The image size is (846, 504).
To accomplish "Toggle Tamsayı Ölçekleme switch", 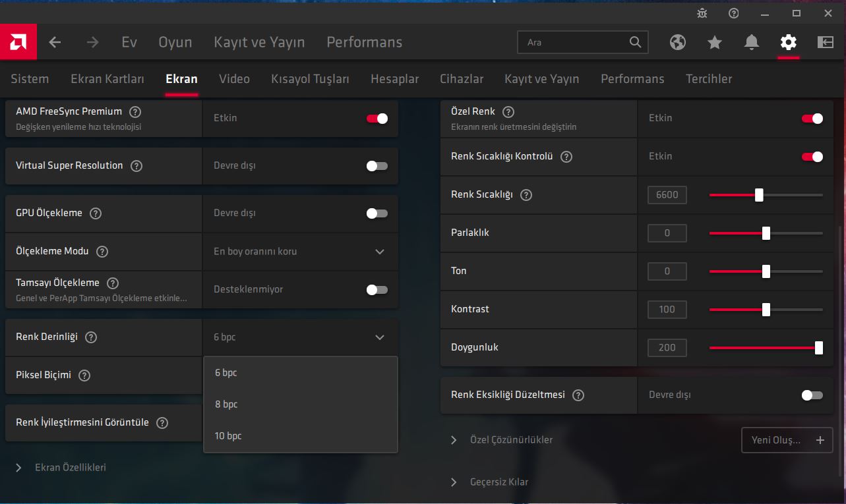I will (x=377, y=290).
